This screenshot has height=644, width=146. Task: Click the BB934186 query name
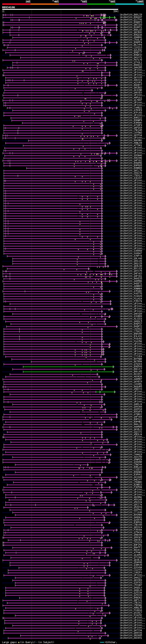click(x=8, y=8)
